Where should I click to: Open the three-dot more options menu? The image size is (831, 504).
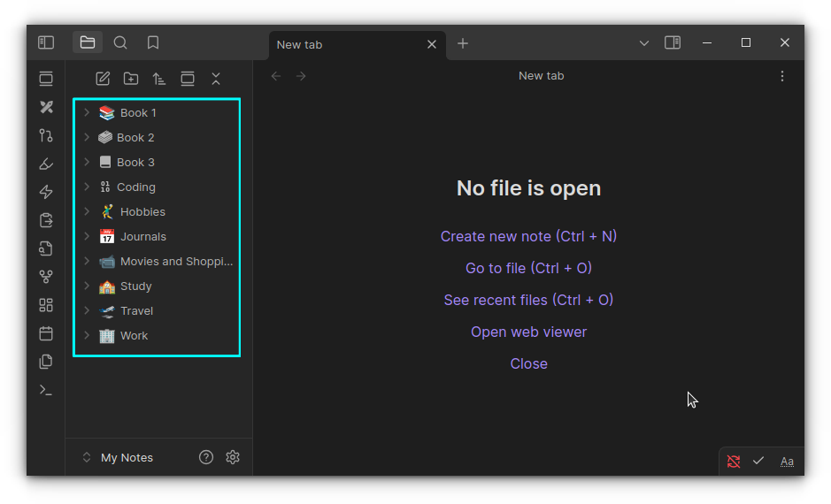click(x=782, y=76)
